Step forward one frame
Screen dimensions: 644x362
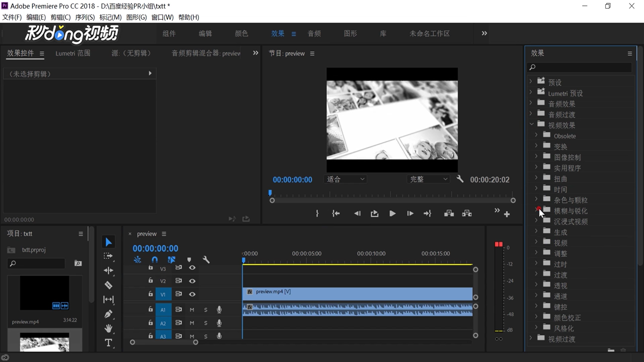pos(410,214)
